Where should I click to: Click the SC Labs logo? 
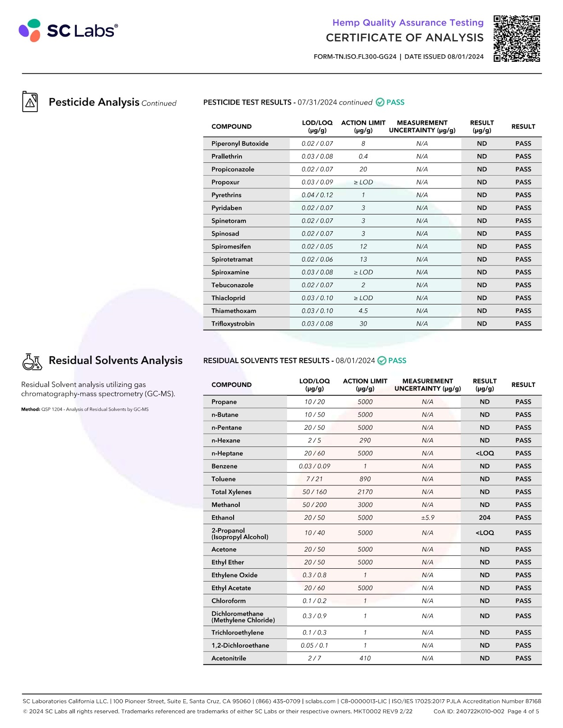(x=68, y=30)
